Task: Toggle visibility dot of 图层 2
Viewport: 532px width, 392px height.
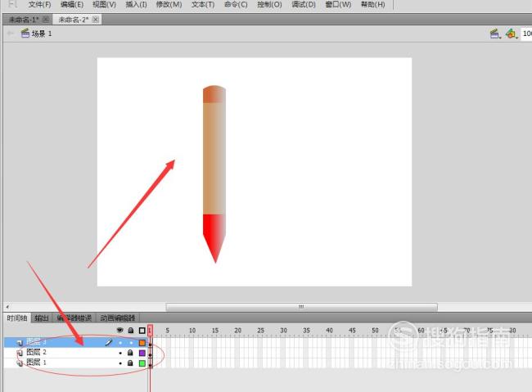Action: (120, 353)
